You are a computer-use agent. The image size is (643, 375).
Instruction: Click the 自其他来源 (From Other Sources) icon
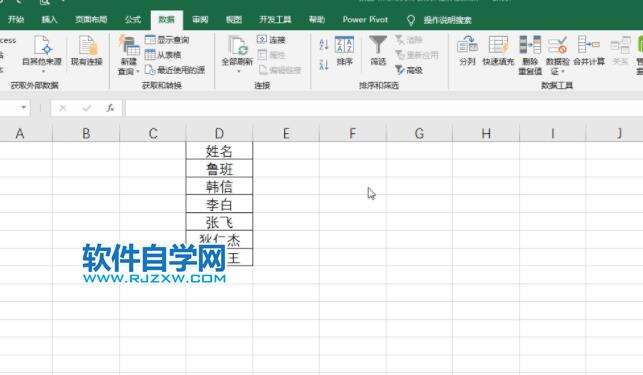43,45
